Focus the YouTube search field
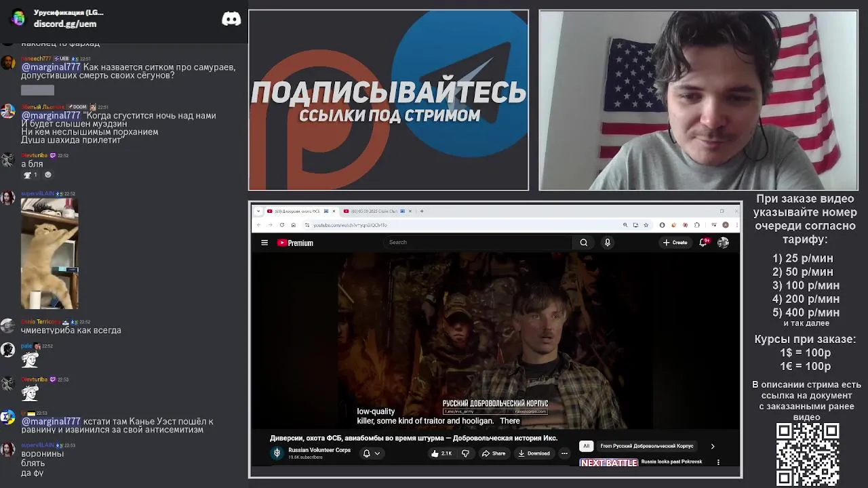 point(478,242)
